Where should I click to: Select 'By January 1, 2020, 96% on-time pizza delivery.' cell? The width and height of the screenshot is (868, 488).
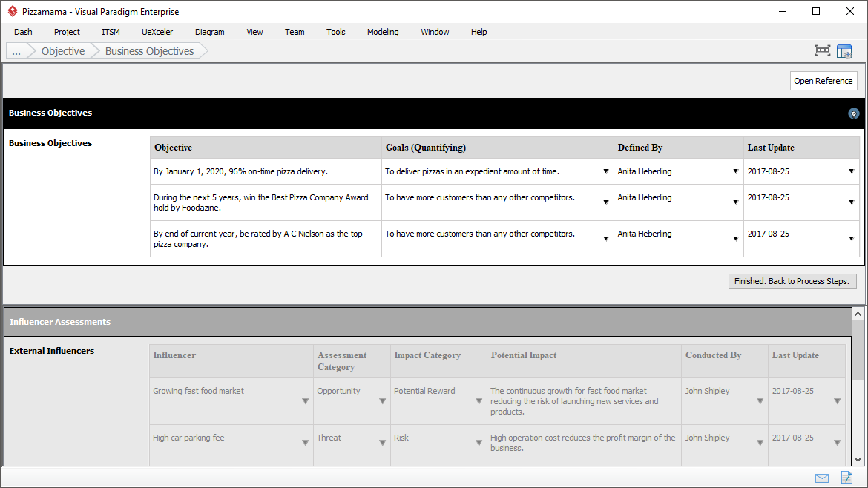(x=266, y=171)
